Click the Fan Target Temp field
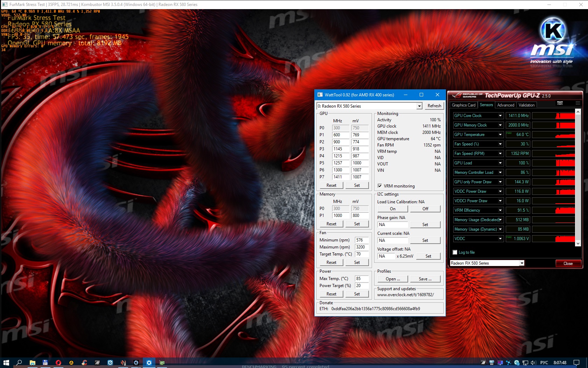 362,254
